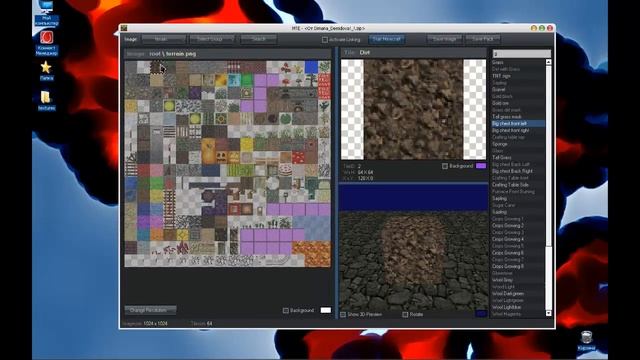Select Big chest Back Right entry
The width and height of the screenshot is (640, 360).
(518, 171)
